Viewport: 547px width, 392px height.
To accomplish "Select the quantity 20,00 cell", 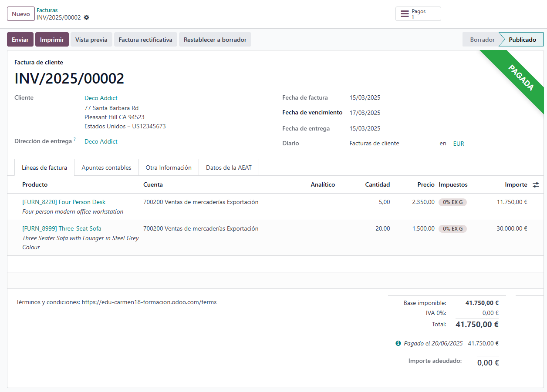I will [x=383, y=228].
